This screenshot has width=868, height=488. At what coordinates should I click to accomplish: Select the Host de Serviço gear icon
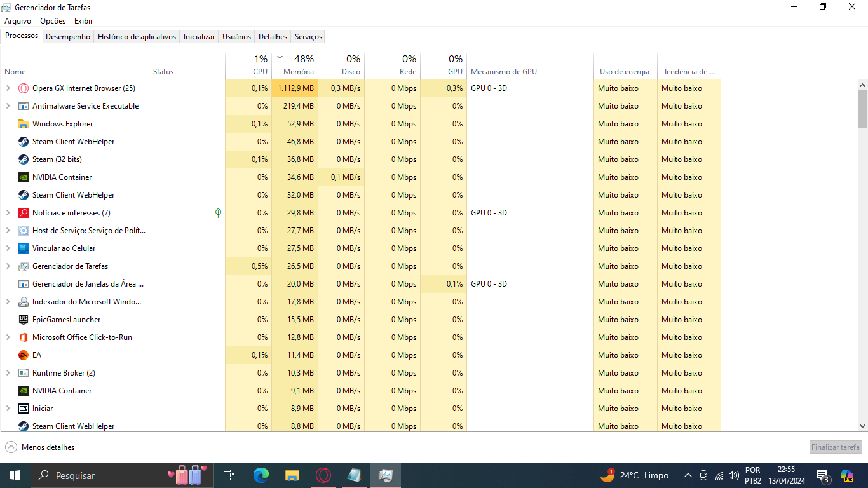point(24,231)
